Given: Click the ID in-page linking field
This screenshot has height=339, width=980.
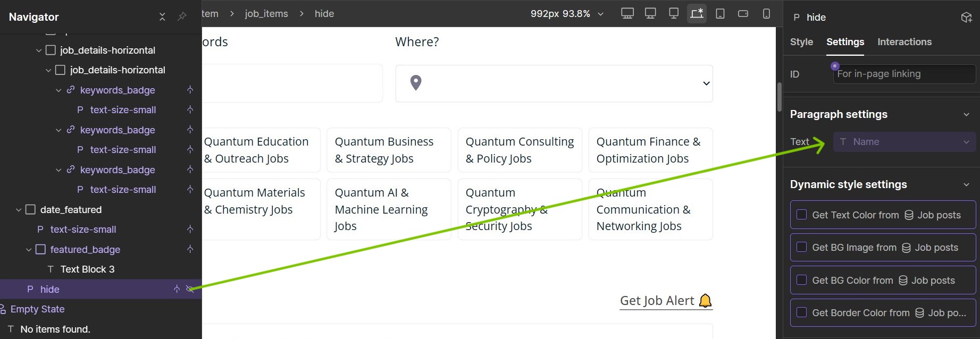Looking at the screenshot, I should (x=904, y=74).
